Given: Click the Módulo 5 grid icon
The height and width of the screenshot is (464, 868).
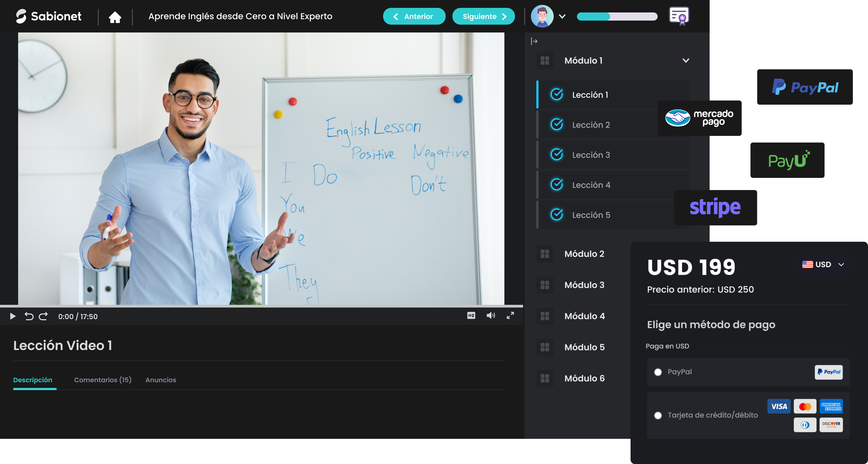Looking at the screenshot, I should [544, 347].
